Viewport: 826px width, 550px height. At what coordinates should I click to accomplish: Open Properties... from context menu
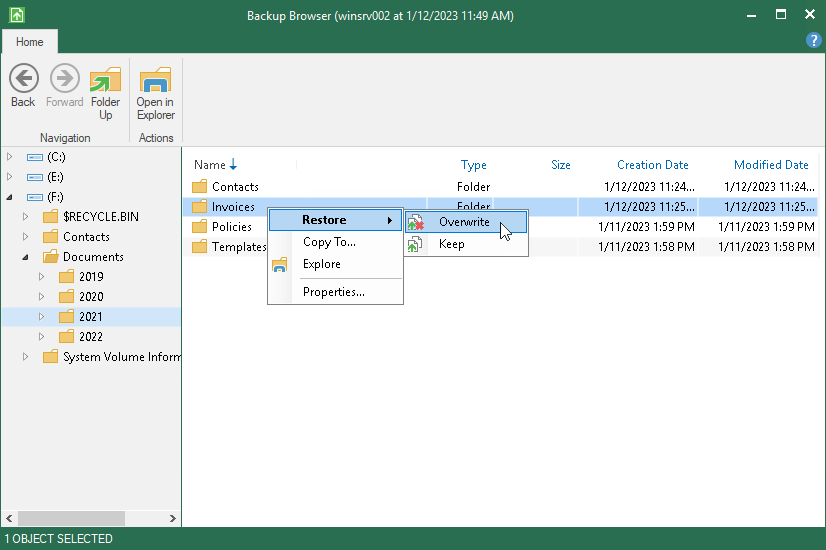(x=336, y=292)
